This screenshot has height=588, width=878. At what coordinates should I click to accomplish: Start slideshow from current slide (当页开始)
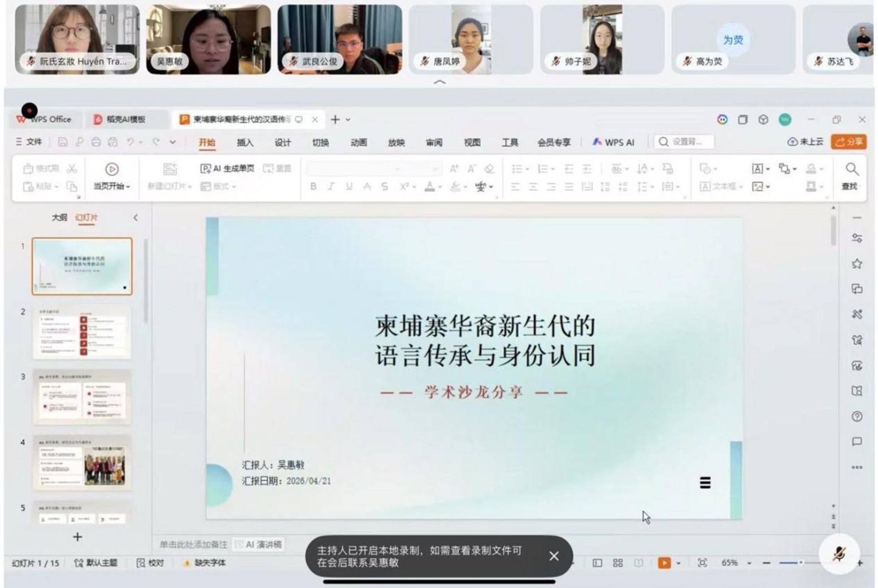pyautogui.click(x=111, y=176)
